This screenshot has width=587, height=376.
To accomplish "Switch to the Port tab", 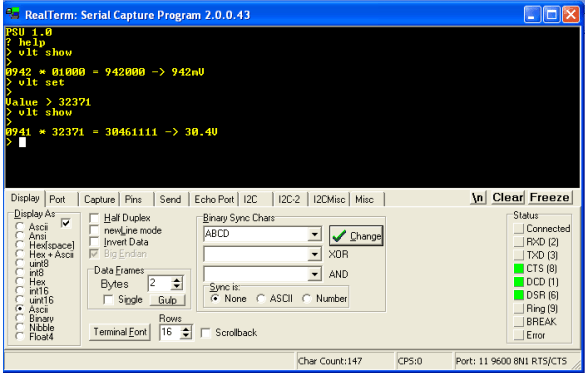I will [x=57, y=199].
